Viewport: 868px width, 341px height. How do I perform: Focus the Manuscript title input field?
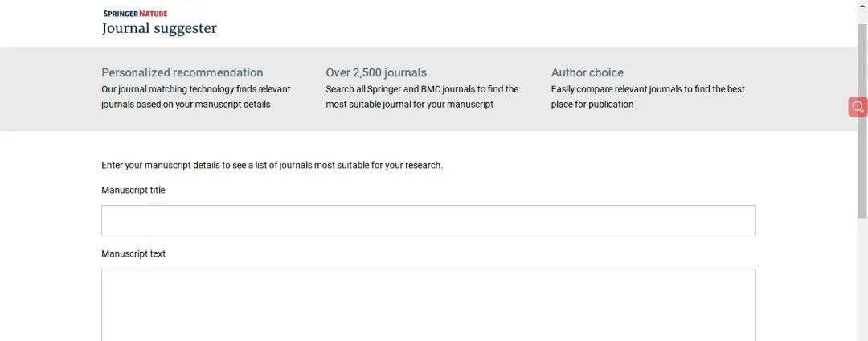pyautogui.click(x=428, y=221)
